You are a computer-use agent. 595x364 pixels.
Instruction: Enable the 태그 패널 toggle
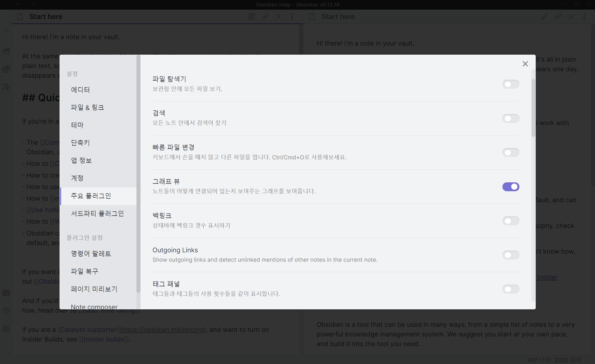(x=511, y=289)
